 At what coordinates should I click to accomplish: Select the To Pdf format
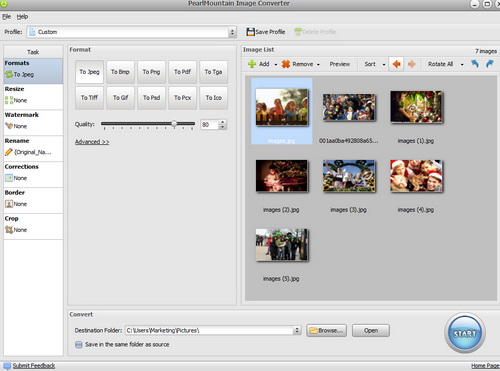click(182, 72)
